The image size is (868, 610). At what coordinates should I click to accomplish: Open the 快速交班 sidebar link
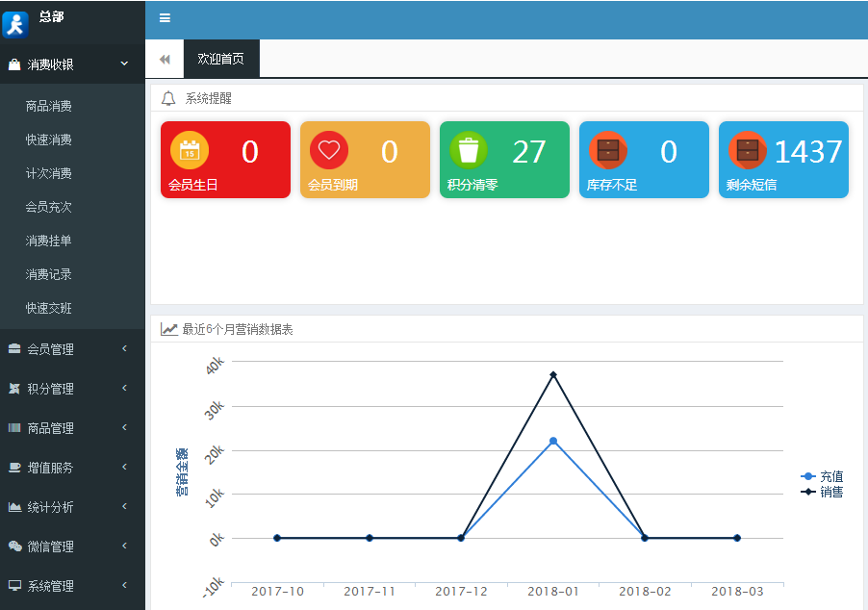[49, 309]
